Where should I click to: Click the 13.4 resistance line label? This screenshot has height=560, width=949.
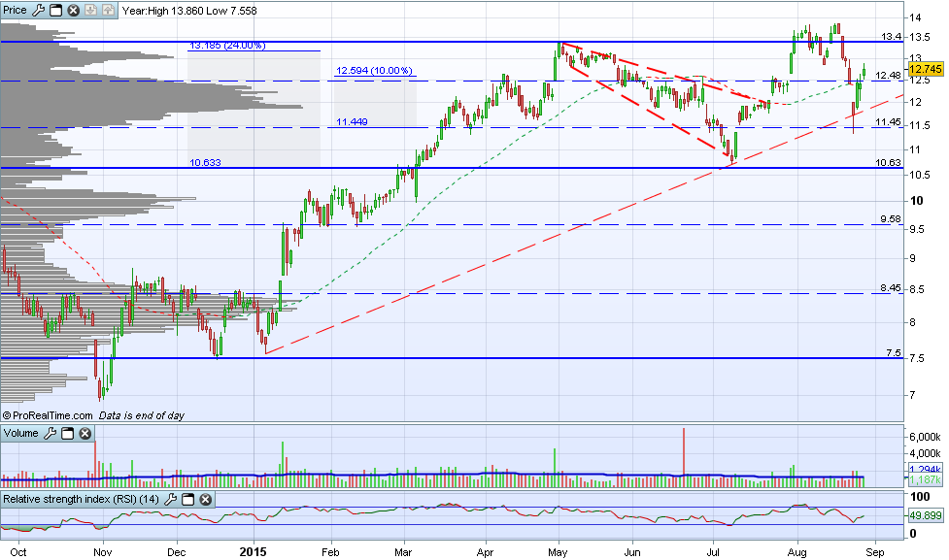coord(891,37)
